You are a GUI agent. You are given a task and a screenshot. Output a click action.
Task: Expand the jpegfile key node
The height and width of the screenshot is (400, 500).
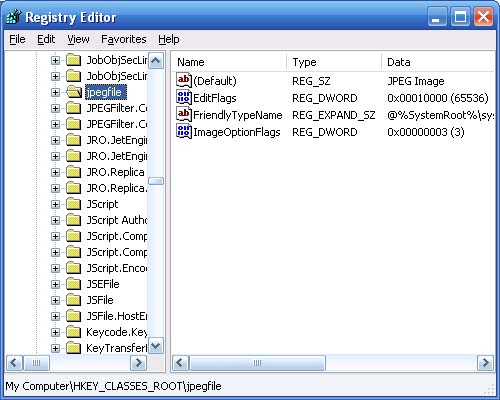(x=55, y=92)
